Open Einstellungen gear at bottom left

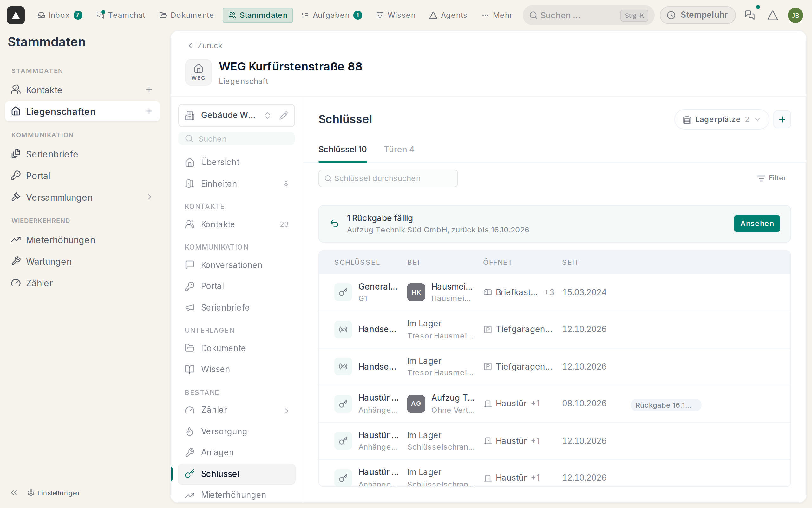(54, 492)
